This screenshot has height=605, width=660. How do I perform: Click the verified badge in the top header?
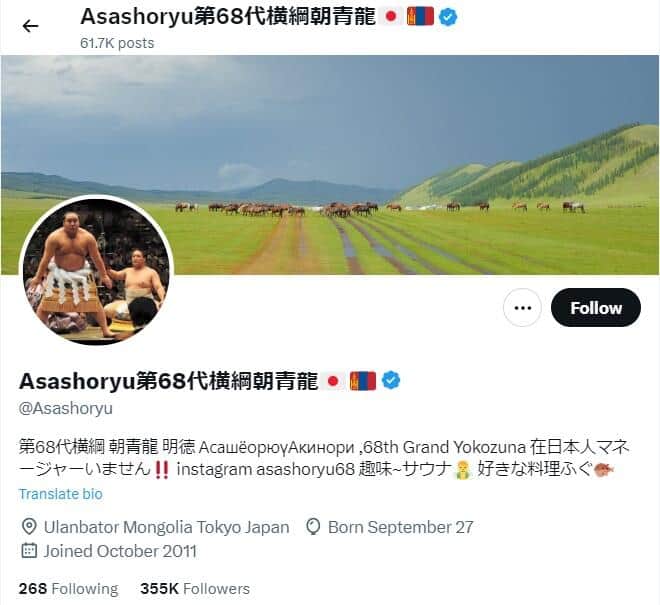coord(448,17)
